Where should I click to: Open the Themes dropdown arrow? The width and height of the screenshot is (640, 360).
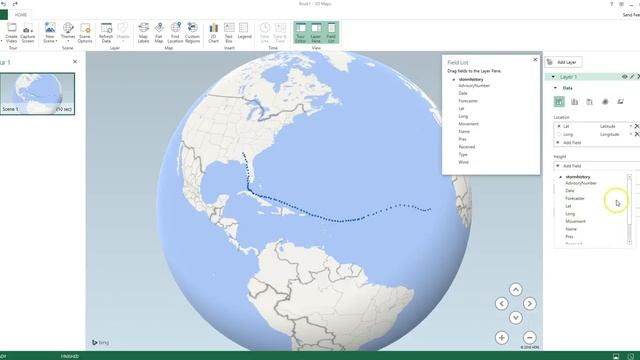[x=68, y=41]
